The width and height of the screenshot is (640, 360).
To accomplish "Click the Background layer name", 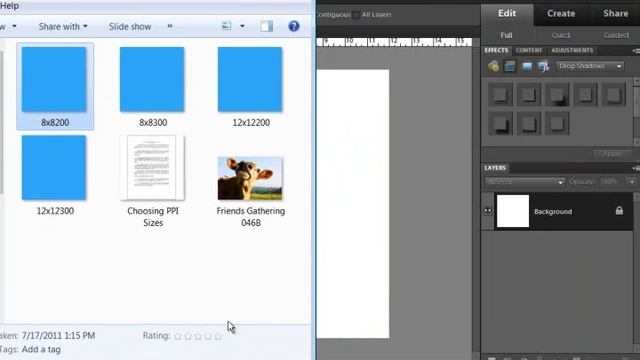I will (553, 211).
